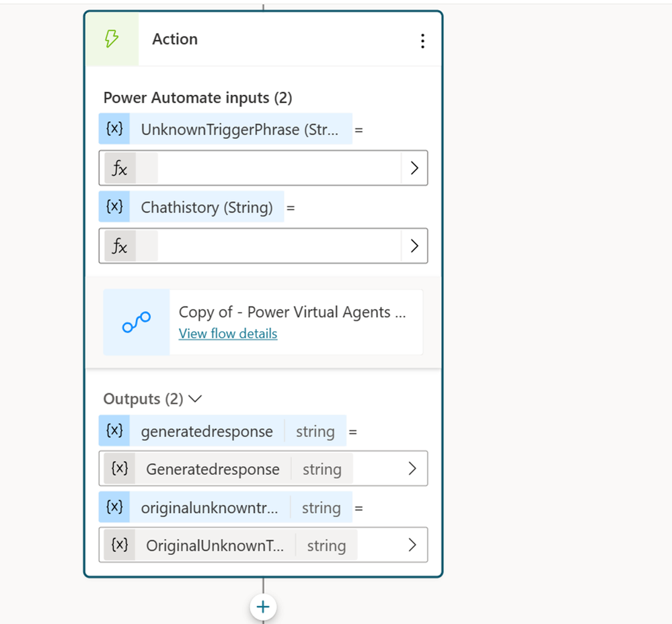Click the green lightning Action icon

pos(112,39)
